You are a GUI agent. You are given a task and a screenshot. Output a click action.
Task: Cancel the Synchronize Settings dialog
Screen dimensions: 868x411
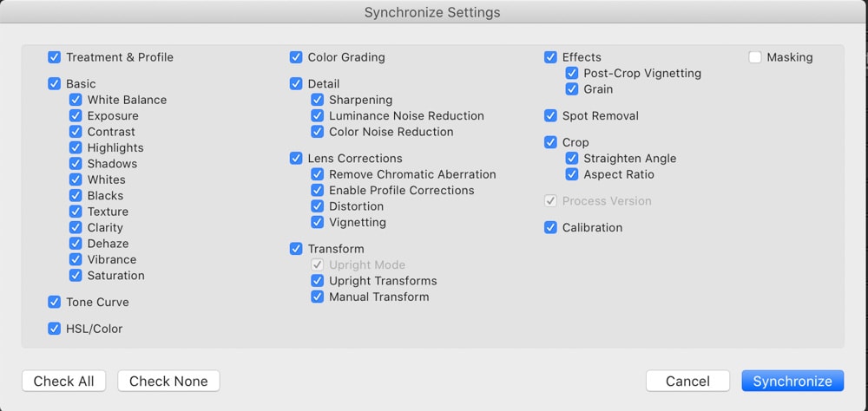coord(687,382)
